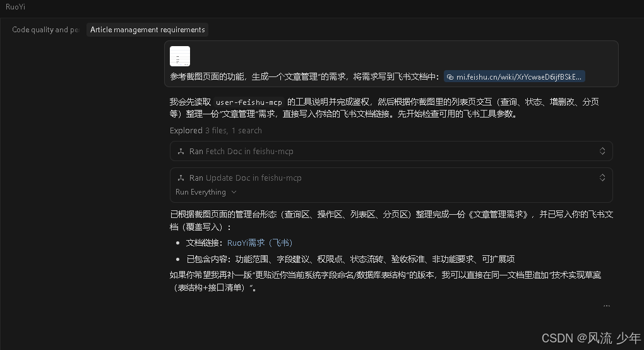Click the link icon in feishu chip

pyautogui.click(x=450, y=77)
